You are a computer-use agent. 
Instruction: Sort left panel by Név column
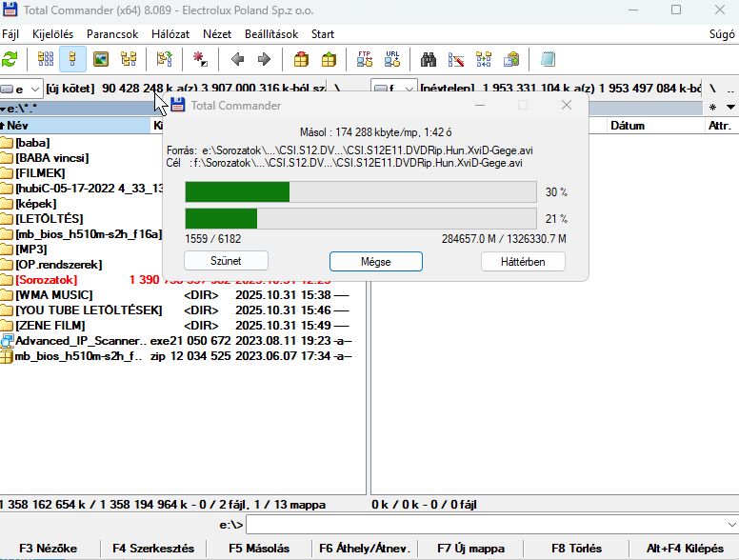[74, 126]
